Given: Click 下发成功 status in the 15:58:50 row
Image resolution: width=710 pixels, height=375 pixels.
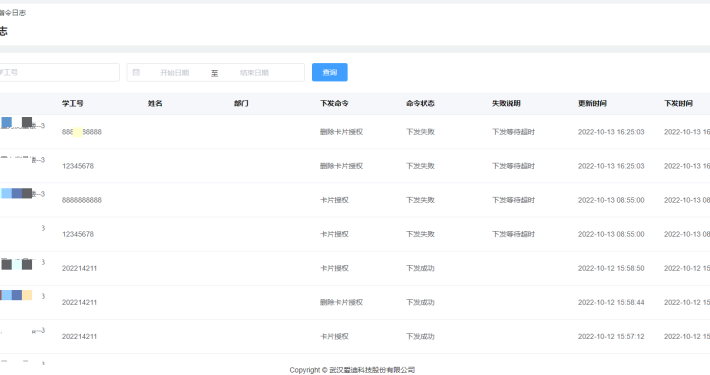Looking at the screenshot, I should pyautogui.click(x=420, y=268).
